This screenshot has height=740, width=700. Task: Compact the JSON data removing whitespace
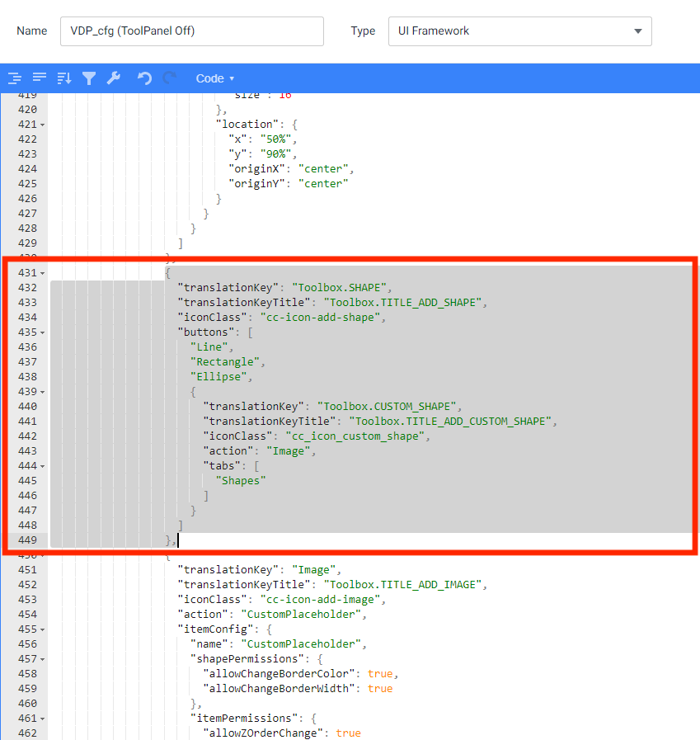40,78
